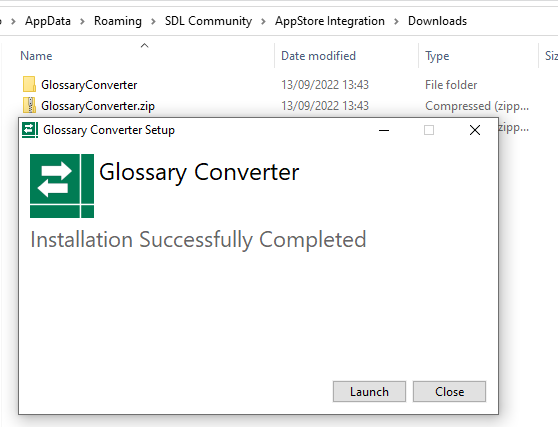Click the Close button in setup dialog

449,392
